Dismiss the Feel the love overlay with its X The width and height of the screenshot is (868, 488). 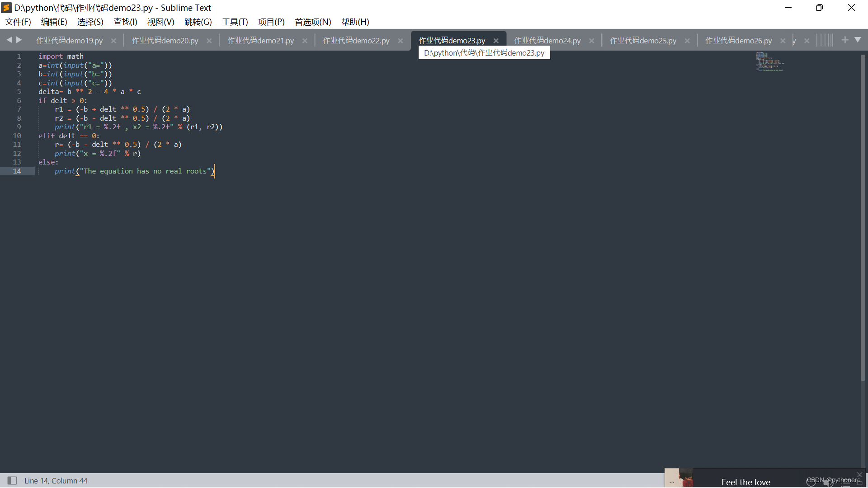coord(859,475)
